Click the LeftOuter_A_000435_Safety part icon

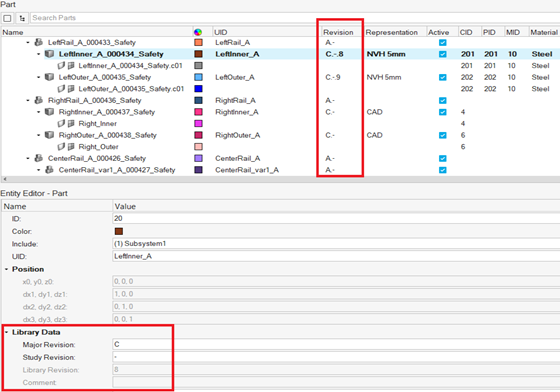pos(49,77)
